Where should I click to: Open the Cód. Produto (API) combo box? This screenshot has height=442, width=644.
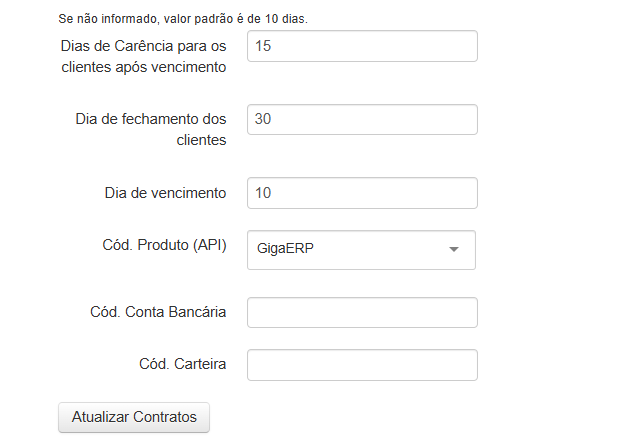tap(360, 250)
